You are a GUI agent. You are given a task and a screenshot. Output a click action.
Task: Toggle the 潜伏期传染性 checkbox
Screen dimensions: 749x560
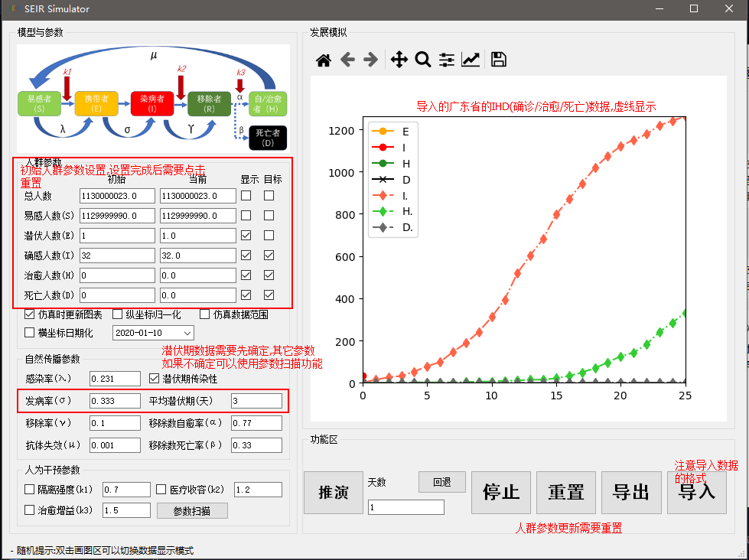pyautogui.click(x=155, y=379)
